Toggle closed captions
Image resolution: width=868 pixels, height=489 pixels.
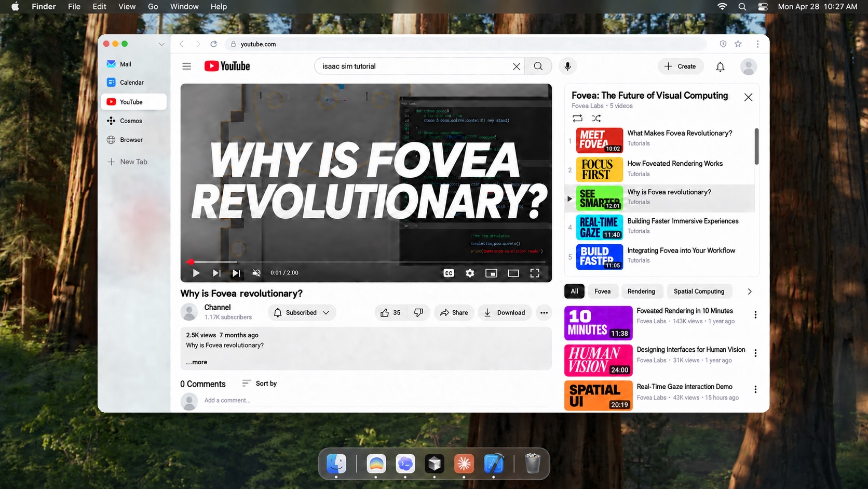[x=449, y=273]
